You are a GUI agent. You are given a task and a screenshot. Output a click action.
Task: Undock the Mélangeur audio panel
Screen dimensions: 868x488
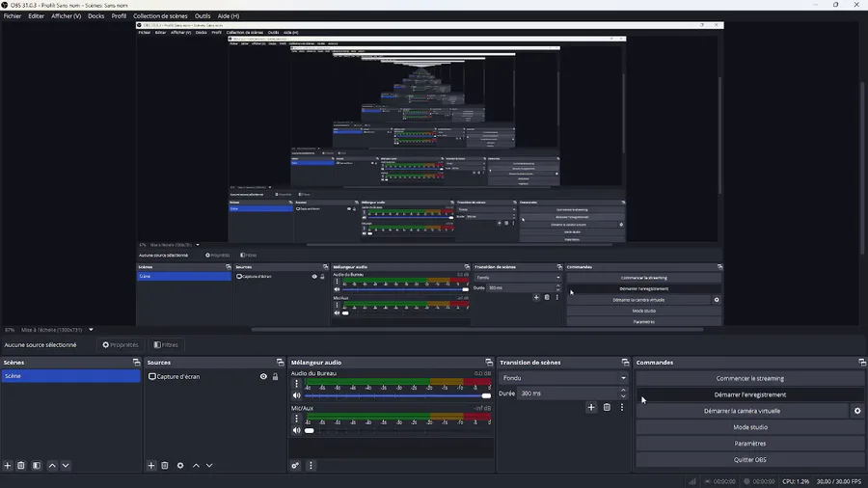[489, 363]
